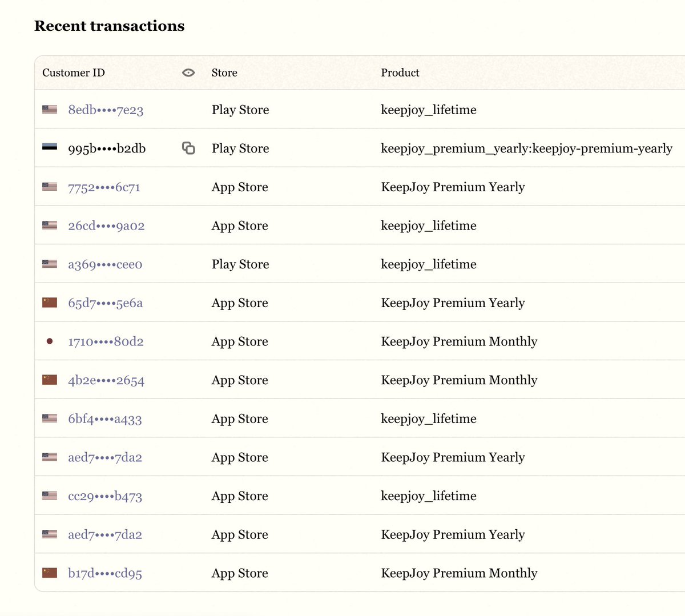Click KeepJoy Premium Monthly in 1710••••80d2 row
The width and height of the screenshot is (685, 616).
point(459,341)
